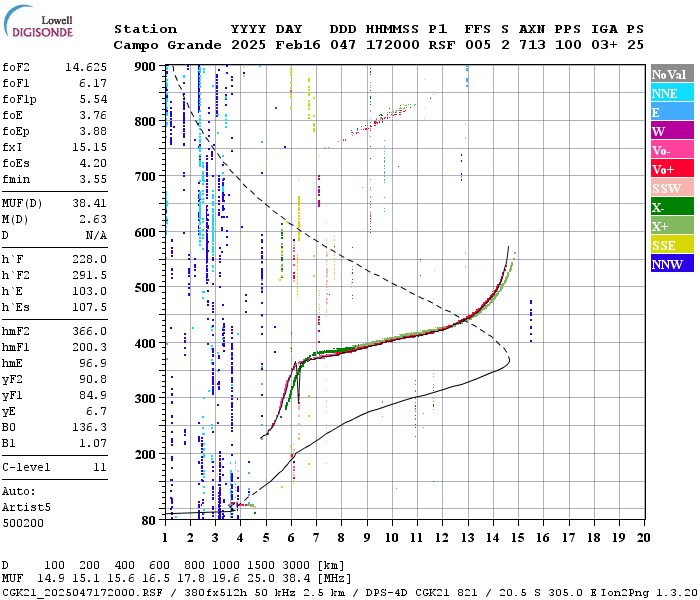Select the NNE cyan legend swatch

672,93
